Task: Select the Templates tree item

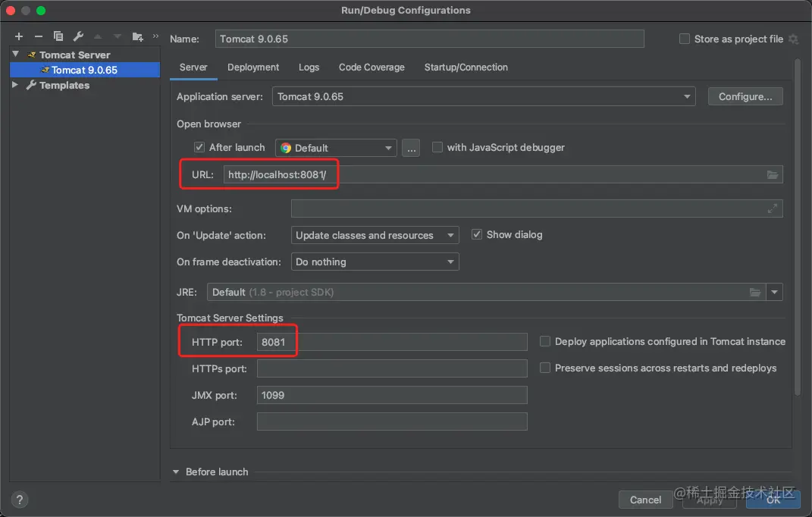Action: click(64, 85)
